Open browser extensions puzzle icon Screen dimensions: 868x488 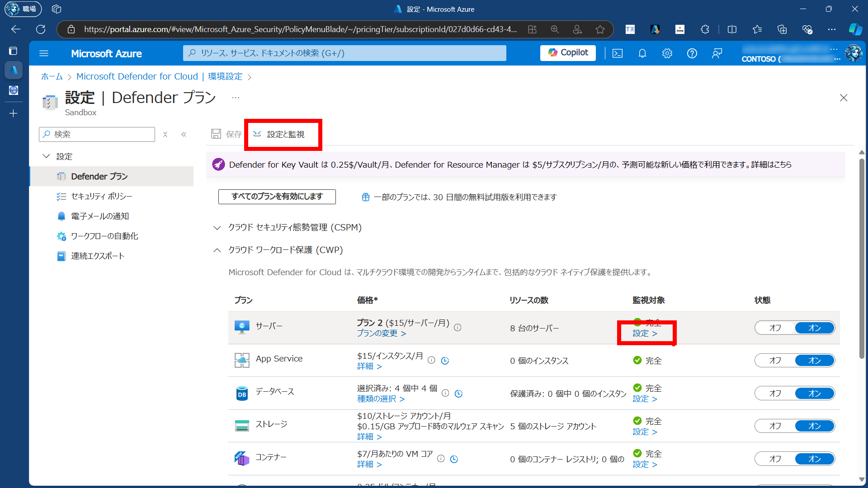(705, 29)
